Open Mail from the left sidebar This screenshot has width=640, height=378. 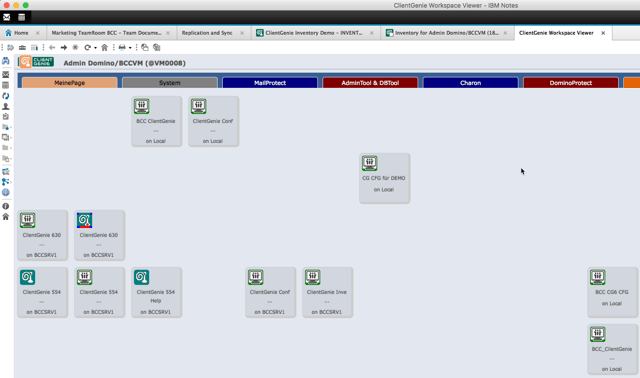click(6, 75)
